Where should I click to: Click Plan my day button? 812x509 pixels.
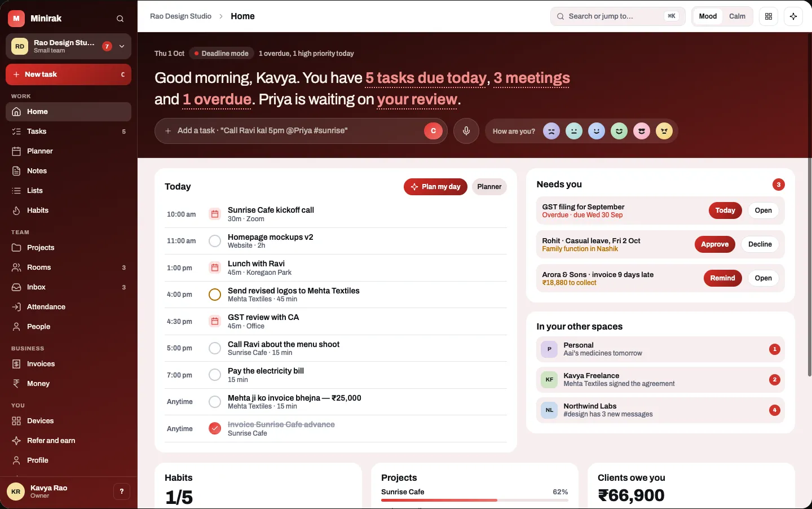[435, 187]
